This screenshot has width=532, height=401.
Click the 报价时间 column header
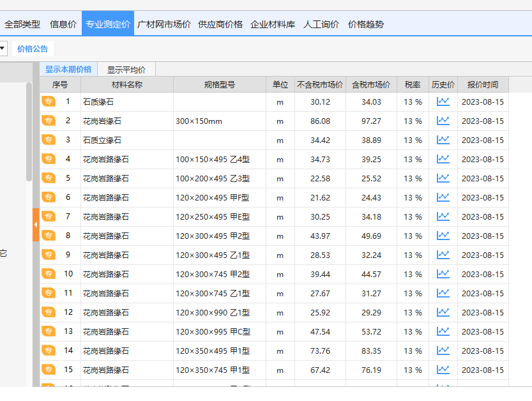point(483,84)
